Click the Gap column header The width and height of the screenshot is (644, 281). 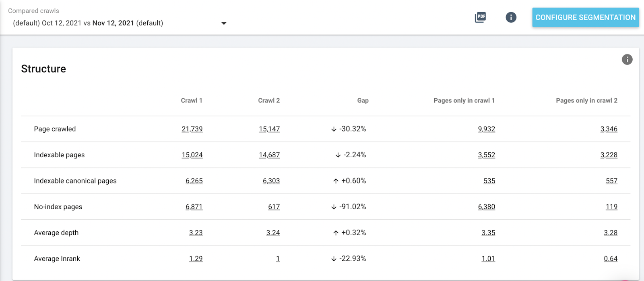[x=363, y=100]
